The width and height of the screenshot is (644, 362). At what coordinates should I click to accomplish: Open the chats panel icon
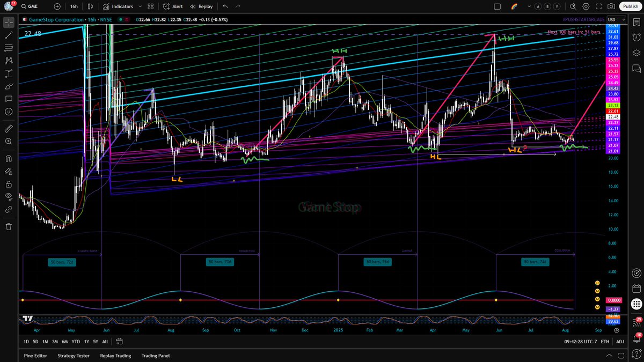coord(636,68)
